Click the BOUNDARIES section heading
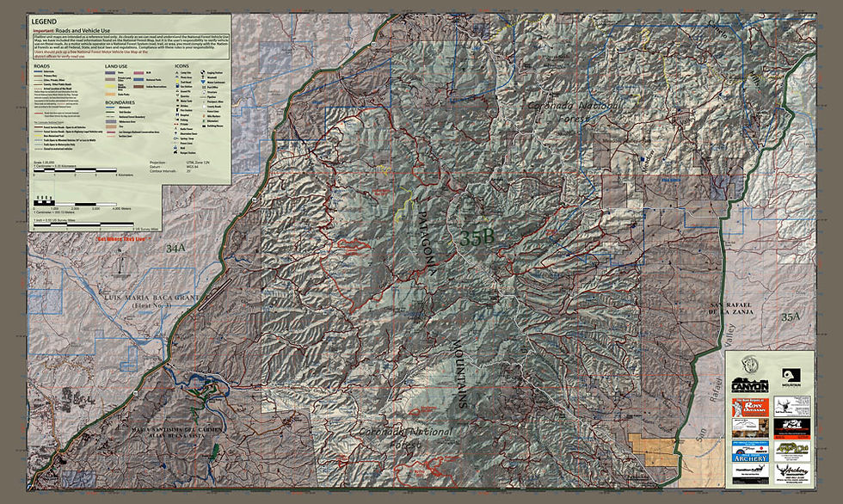The width and height of the screenshot is (843, 504). 120,101
